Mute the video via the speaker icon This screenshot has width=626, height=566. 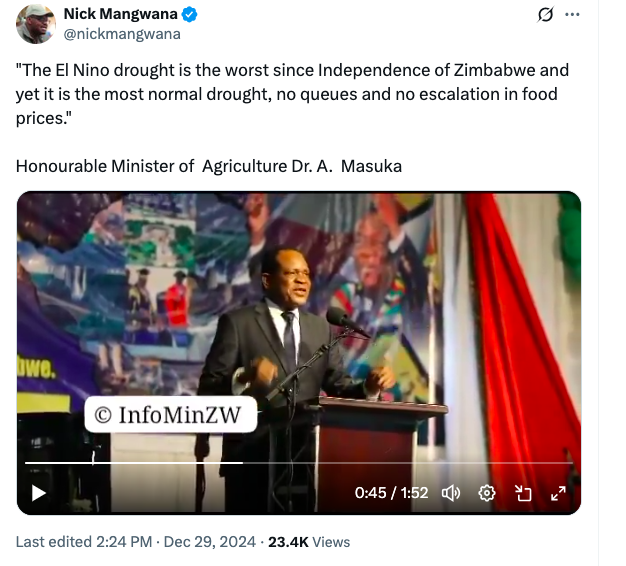(x=451, y=492)
